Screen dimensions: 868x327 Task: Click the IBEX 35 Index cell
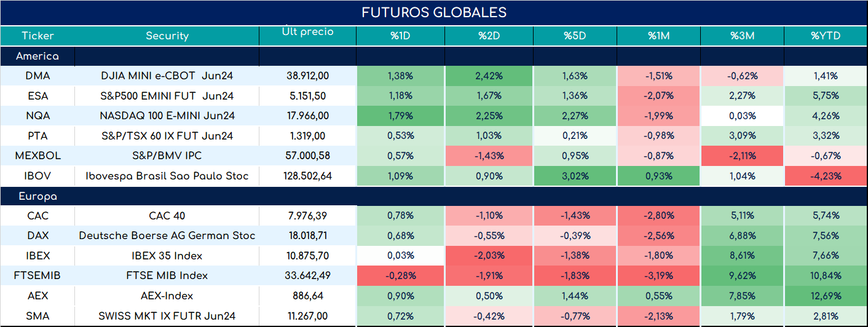tap(167, 256)
